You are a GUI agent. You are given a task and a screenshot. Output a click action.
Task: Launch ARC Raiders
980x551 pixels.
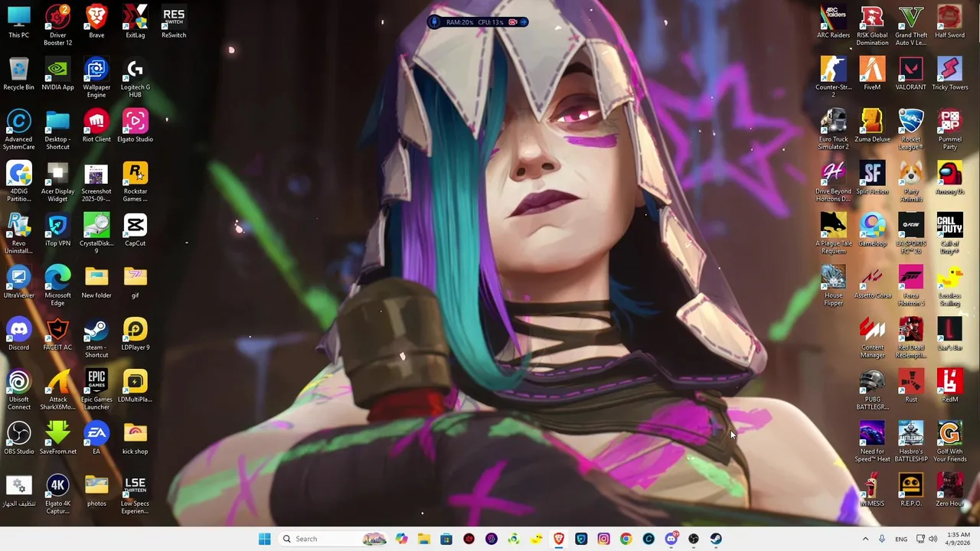point(834,22)
